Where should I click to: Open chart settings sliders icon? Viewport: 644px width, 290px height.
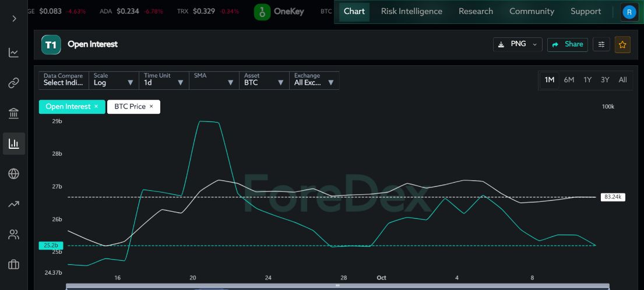tap(601, 44)
